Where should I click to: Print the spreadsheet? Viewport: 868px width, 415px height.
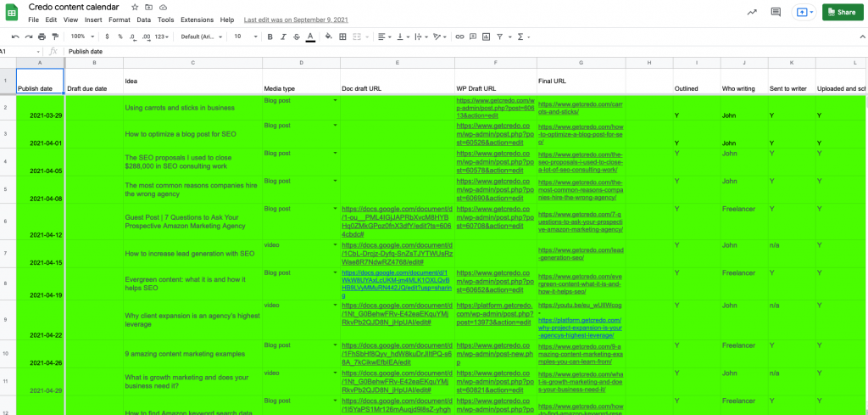pos(42,36)
